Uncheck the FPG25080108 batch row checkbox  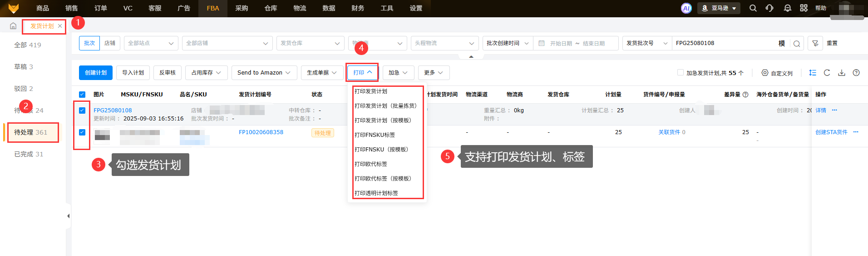82,110
